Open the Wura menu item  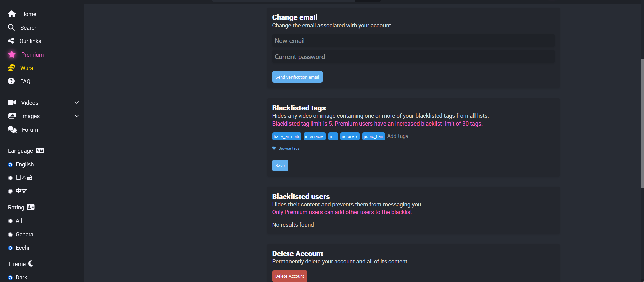click(x=27, y=68)
